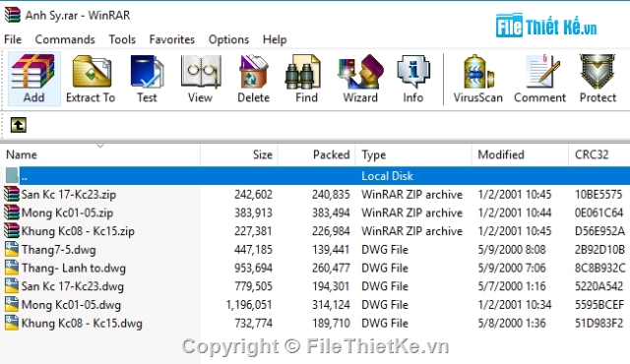Screen dimensions: 630x364
Task: Open the View tool
Action: point(200,79)
